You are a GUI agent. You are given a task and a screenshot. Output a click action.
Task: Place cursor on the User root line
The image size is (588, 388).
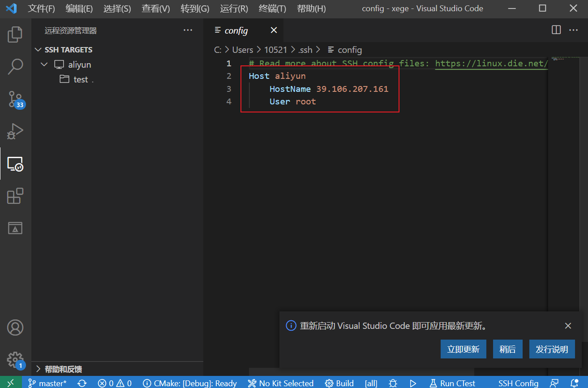click(x=292, y=101)
